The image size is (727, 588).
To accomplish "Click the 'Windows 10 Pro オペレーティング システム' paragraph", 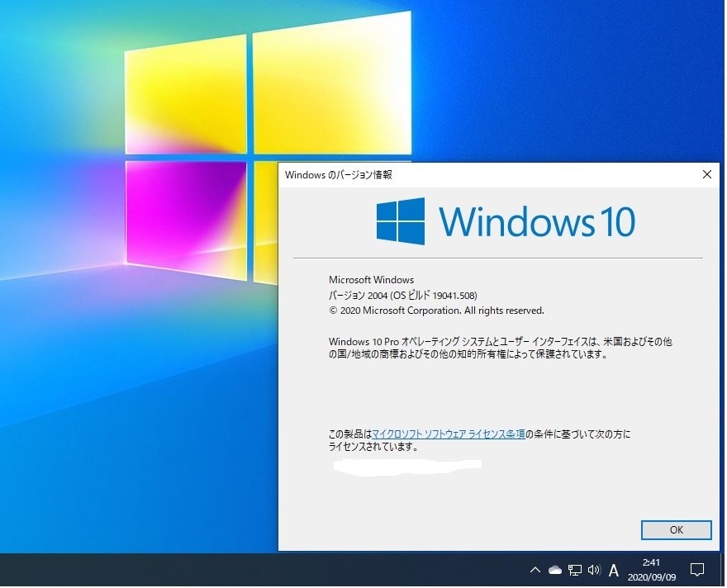I will 501,349.
